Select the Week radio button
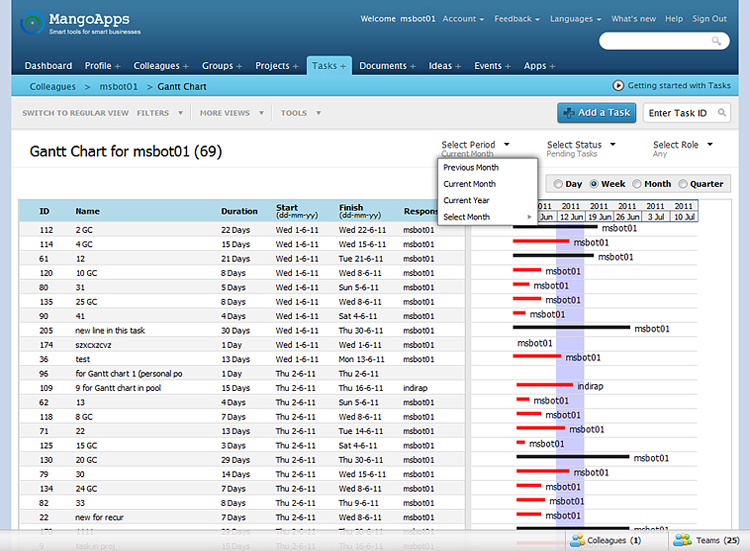This screenshot has height=551, width=750. point(594,184)
